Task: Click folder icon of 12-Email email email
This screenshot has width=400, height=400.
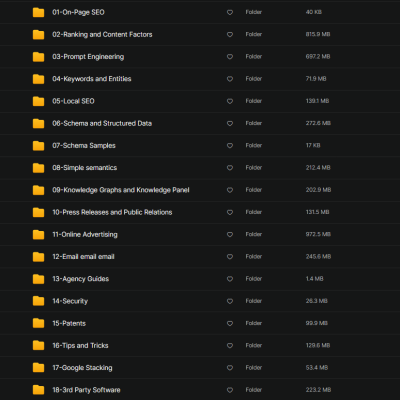Action: [x=38, y=257]
